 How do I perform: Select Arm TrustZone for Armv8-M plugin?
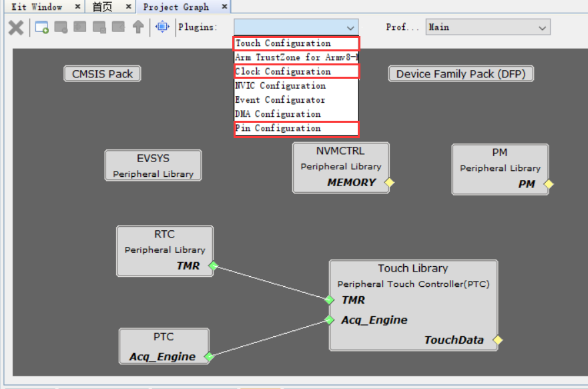(296, 57)
